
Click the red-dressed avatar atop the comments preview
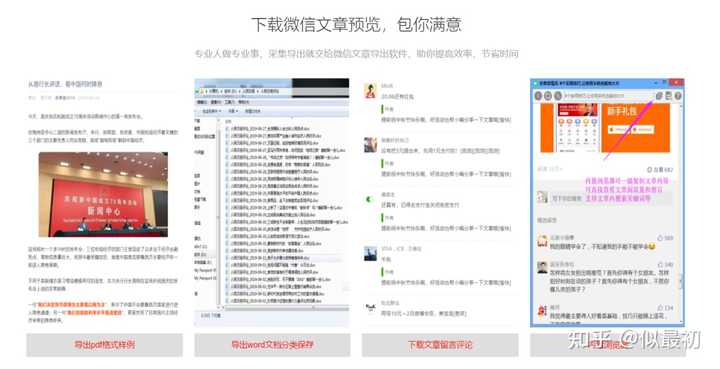coord(370,90)
